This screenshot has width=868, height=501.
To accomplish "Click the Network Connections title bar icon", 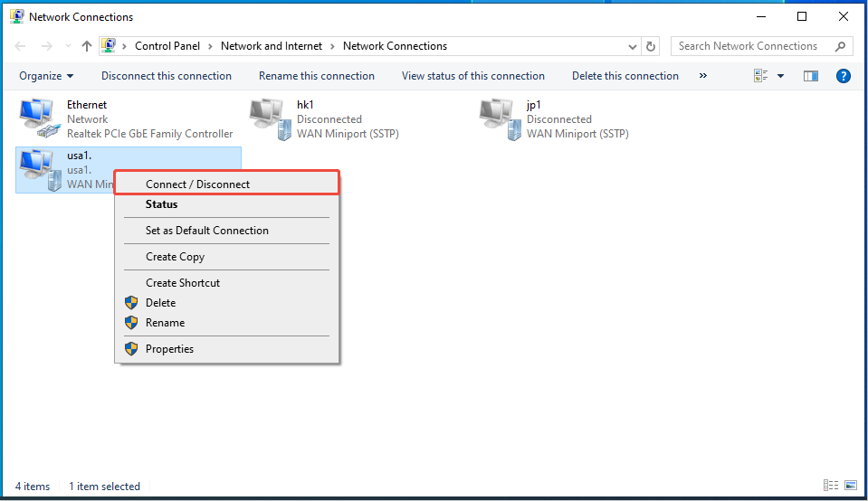I will 17,16.
